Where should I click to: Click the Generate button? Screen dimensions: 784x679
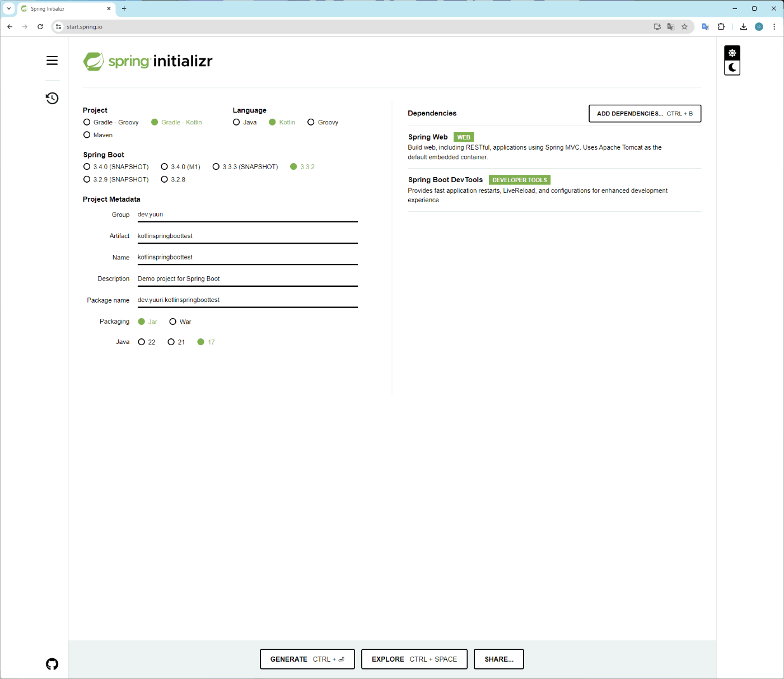click(x=307, y=659)
